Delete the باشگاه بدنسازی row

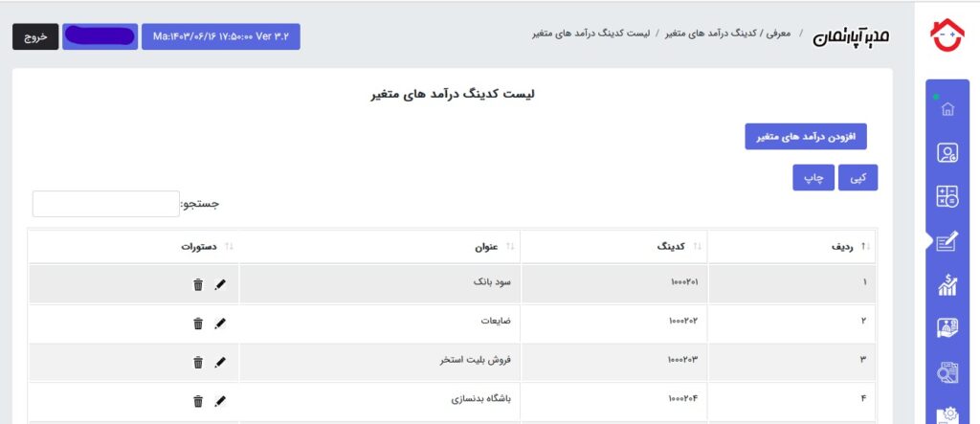(198, 401)
